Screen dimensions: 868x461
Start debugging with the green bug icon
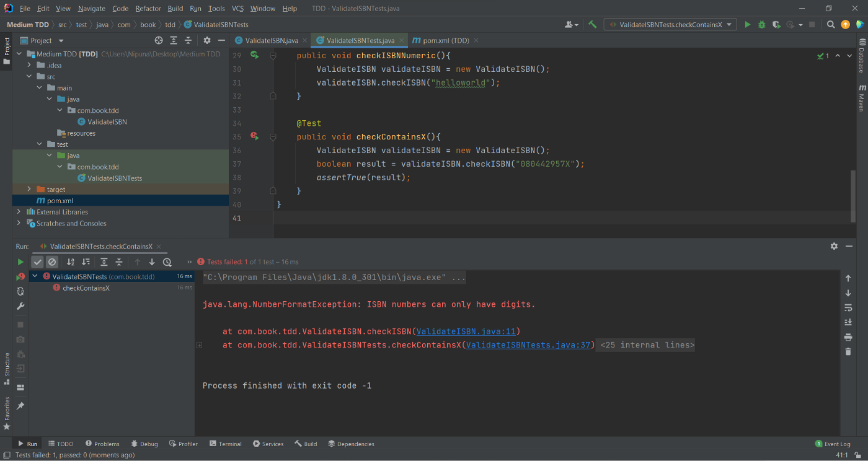tap(762, 25)
